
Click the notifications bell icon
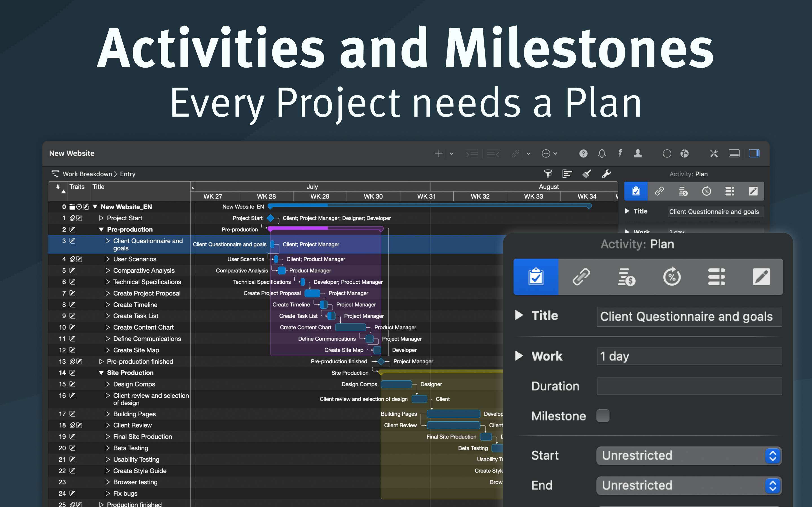(601, 153)
